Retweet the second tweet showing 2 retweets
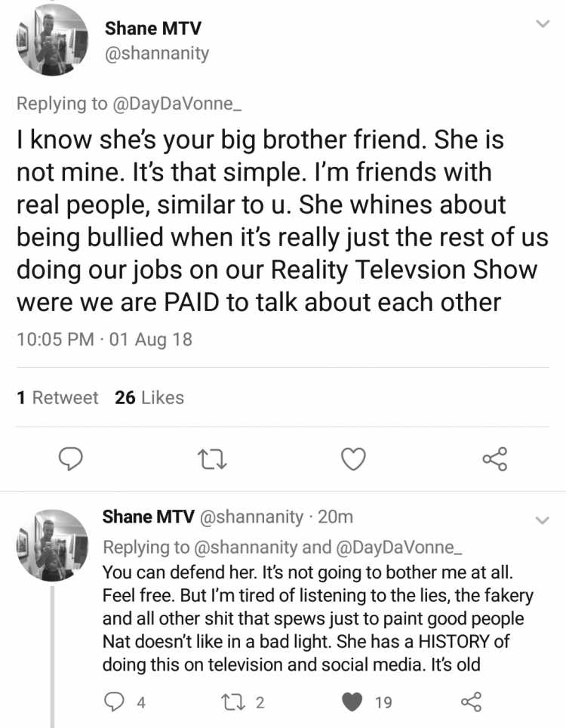 coord(242,702)
